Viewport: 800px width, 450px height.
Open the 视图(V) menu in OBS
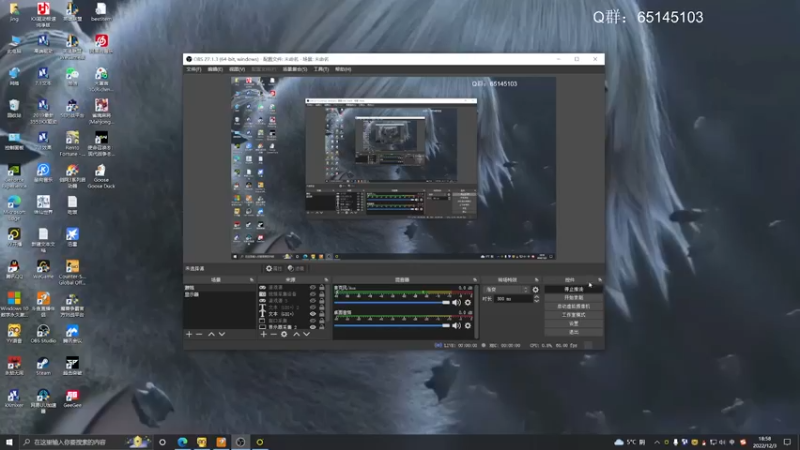tap(237, 69)
